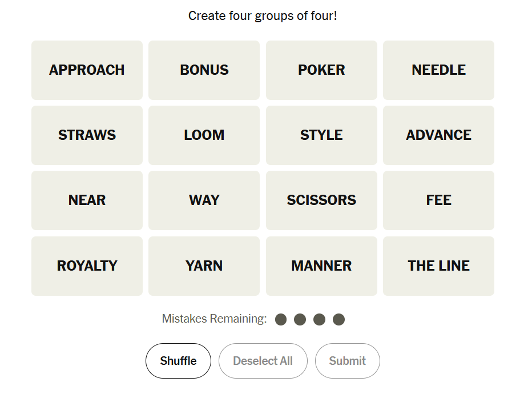Select the APPROACH word tile
This screenshot has width=532, height=398.
[87, 70]
